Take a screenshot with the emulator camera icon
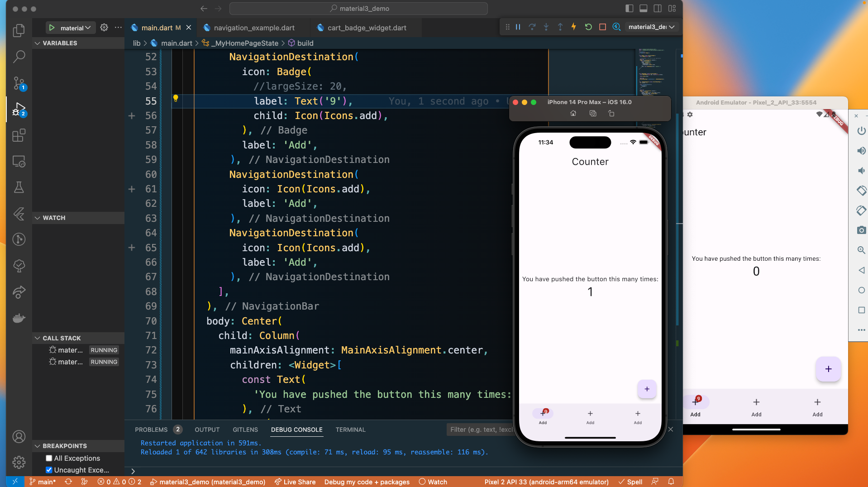868x487 pixels. click(861, 230)
